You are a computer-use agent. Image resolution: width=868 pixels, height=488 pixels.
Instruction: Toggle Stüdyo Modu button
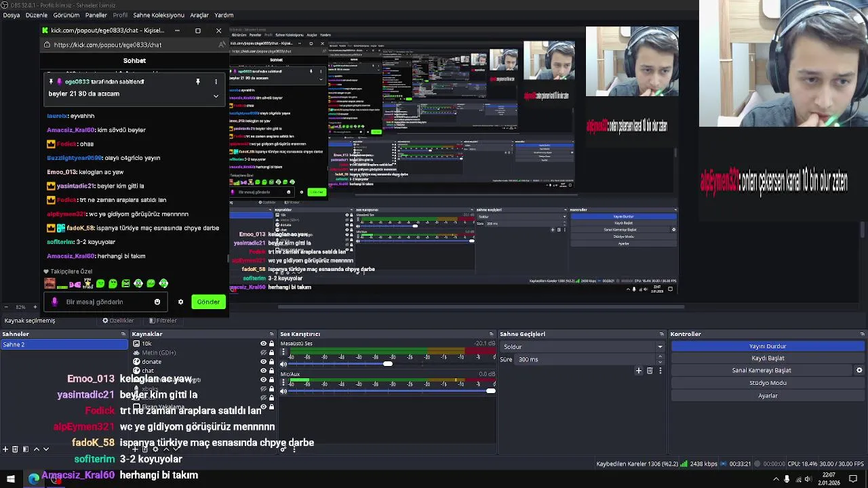[x=768, y=383]
